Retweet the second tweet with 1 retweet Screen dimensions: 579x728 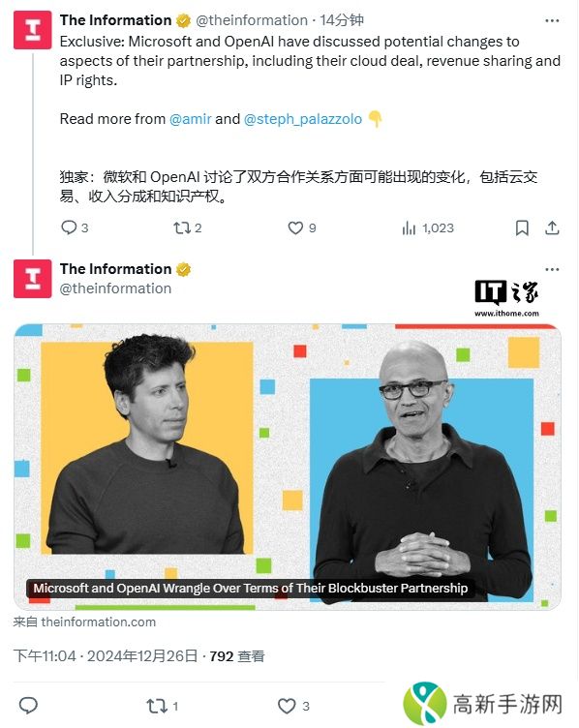coord(162,706)
